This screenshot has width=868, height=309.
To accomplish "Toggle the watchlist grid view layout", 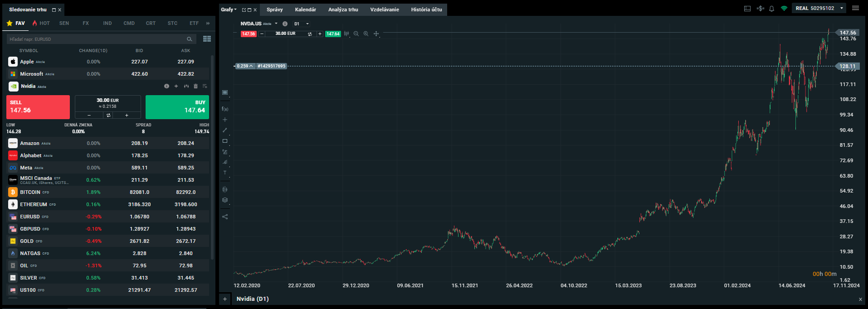I will click(x=207, y=39).
